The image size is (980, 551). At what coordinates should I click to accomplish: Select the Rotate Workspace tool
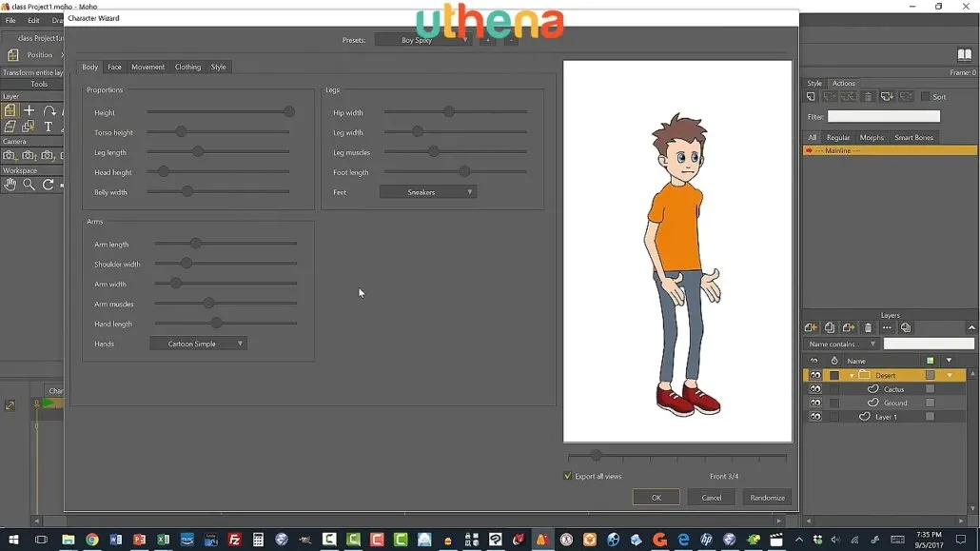(x=48, y=185)
